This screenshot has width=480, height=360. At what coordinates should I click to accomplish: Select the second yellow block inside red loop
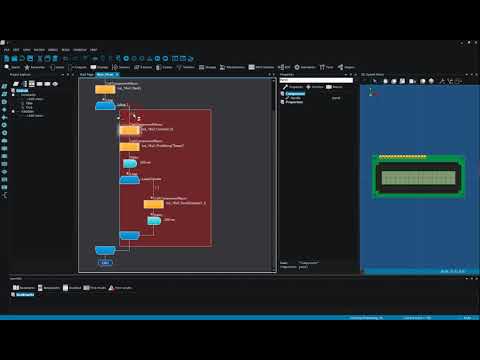pos(129,147)
